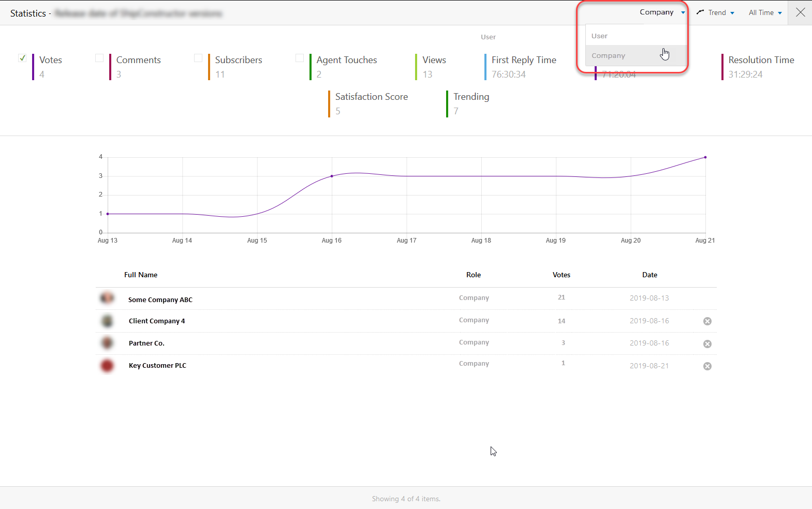
Task: Delete the Key Customer PLC vote entry
Action: (x=707, y=366)
